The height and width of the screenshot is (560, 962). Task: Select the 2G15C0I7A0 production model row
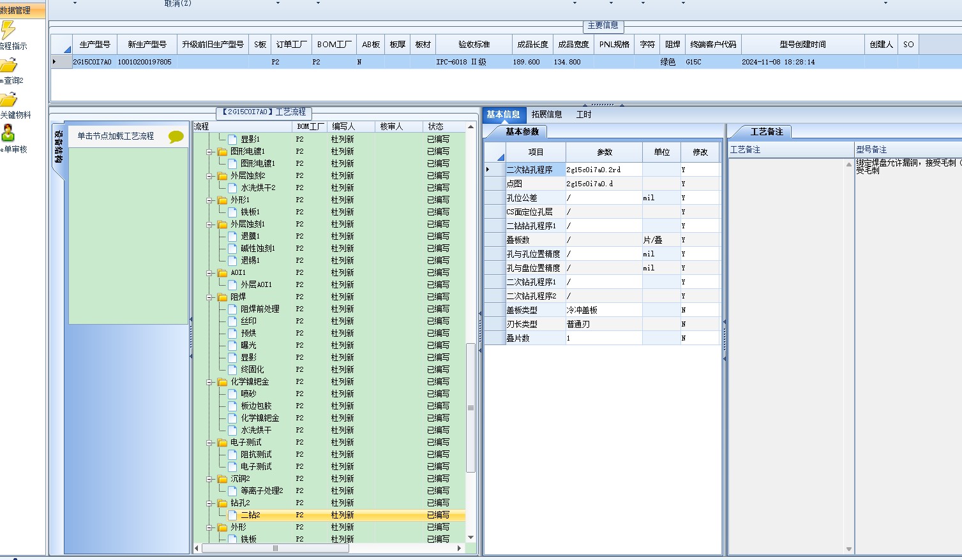[506, 63]
